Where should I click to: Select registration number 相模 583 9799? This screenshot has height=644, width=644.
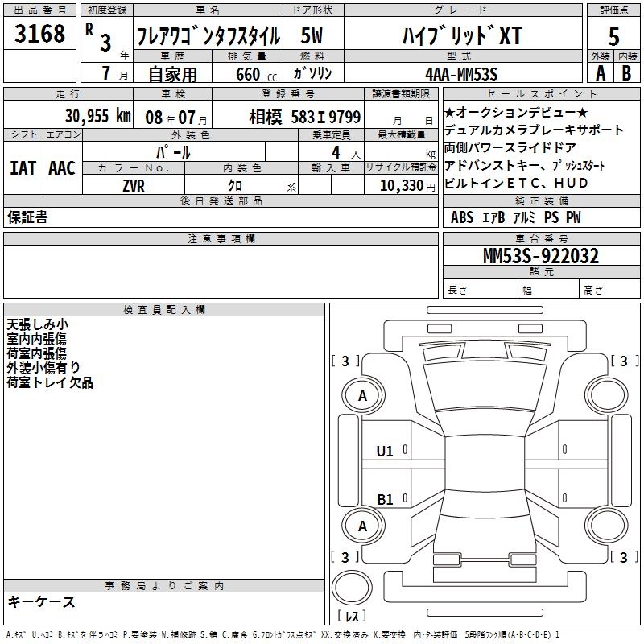tap(305, 117)
